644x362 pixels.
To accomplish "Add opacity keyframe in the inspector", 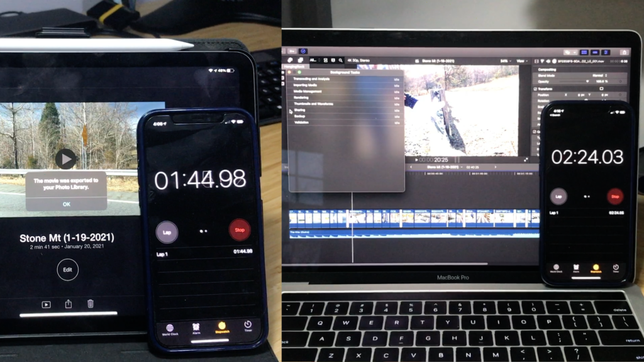I will tap(621, 81).
